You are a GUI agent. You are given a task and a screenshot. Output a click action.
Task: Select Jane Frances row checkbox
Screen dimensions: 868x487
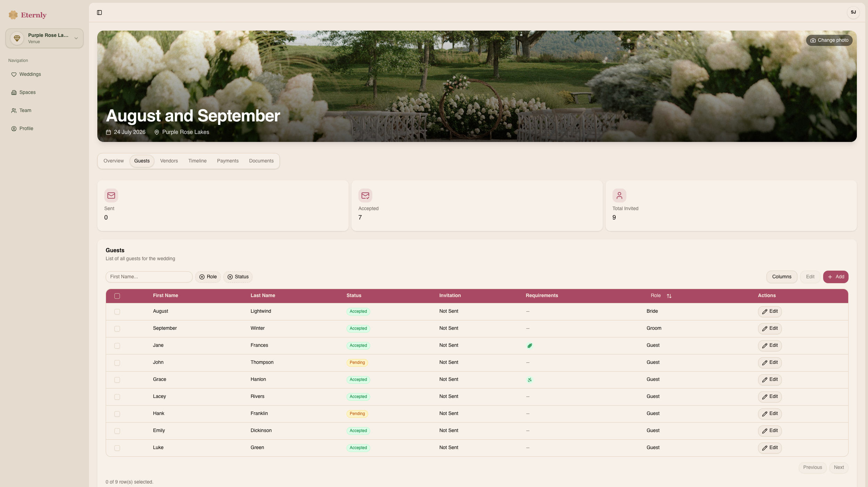tap(117, 346)
